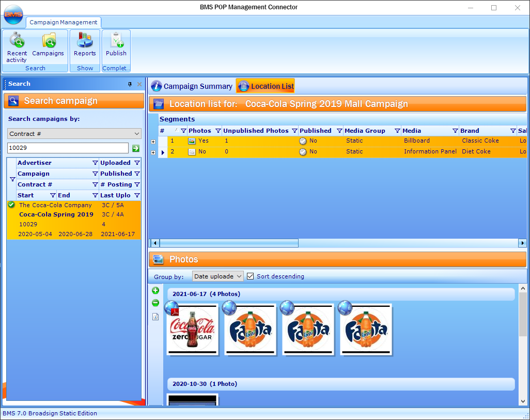
Task: Switch to the Campaign Summary tab
Action: [x=192, y=86]
